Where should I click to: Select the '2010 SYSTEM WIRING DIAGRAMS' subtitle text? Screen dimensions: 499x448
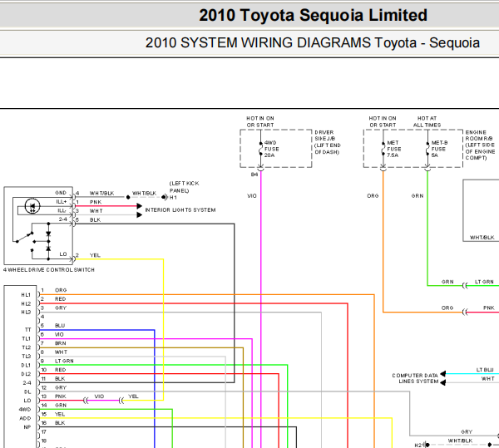pyautogui.click(x=258, y=42)
